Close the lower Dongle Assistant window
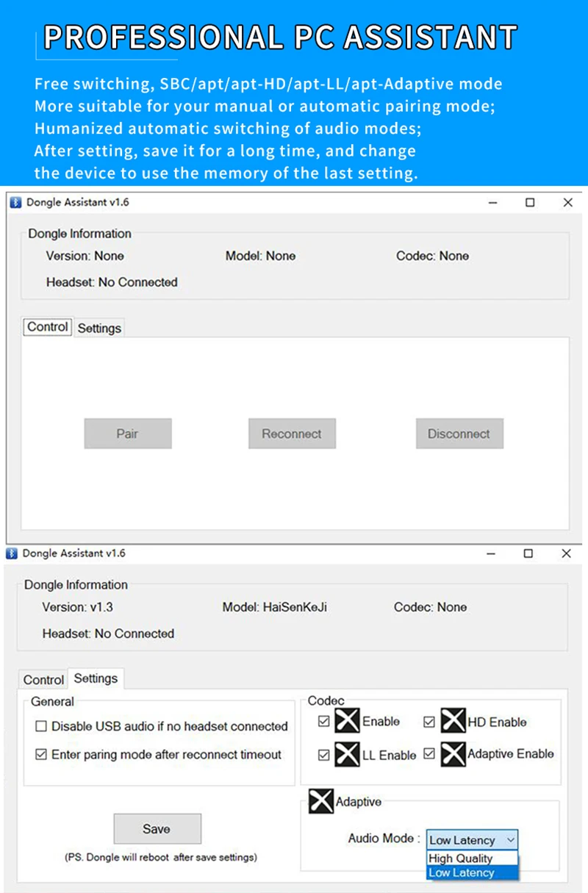This screenshot has height=893, width=588. [566, 553]
